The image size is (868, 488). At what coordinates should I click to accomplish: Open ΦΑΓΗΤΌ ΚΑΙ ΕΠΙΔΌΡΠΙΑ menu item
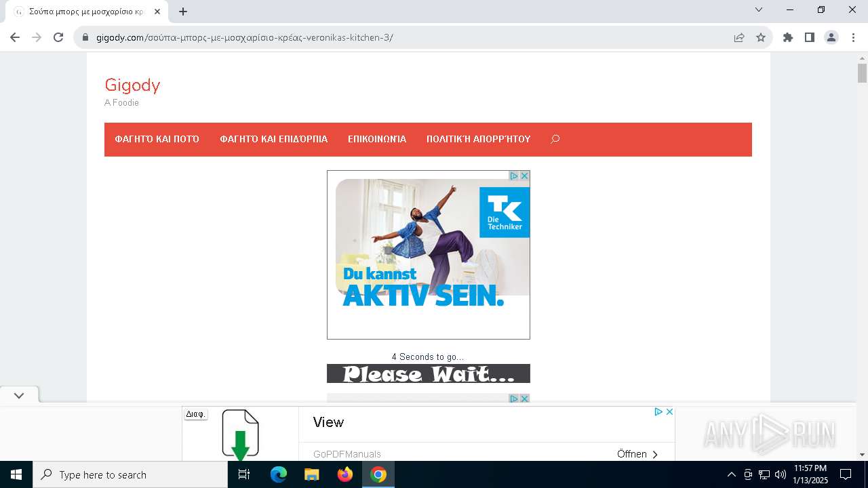coord(273,139)
